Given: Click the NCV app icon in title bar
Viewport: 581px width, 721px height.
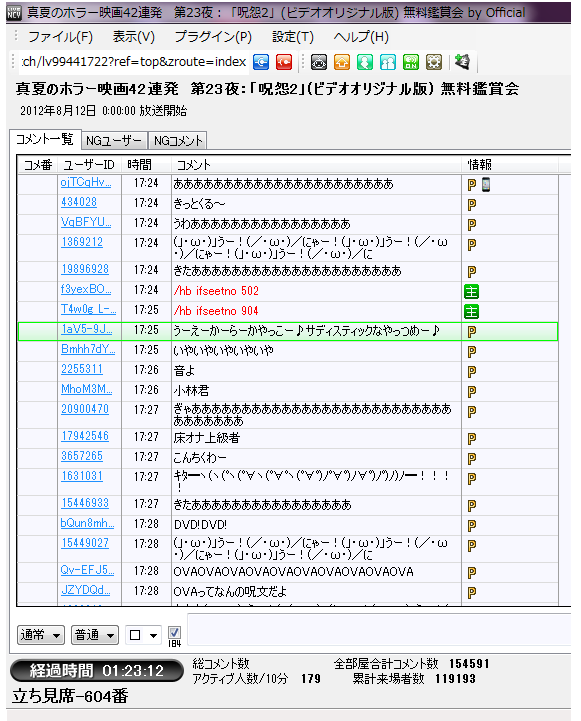Looking at the screenshot, I should point(14,12).
